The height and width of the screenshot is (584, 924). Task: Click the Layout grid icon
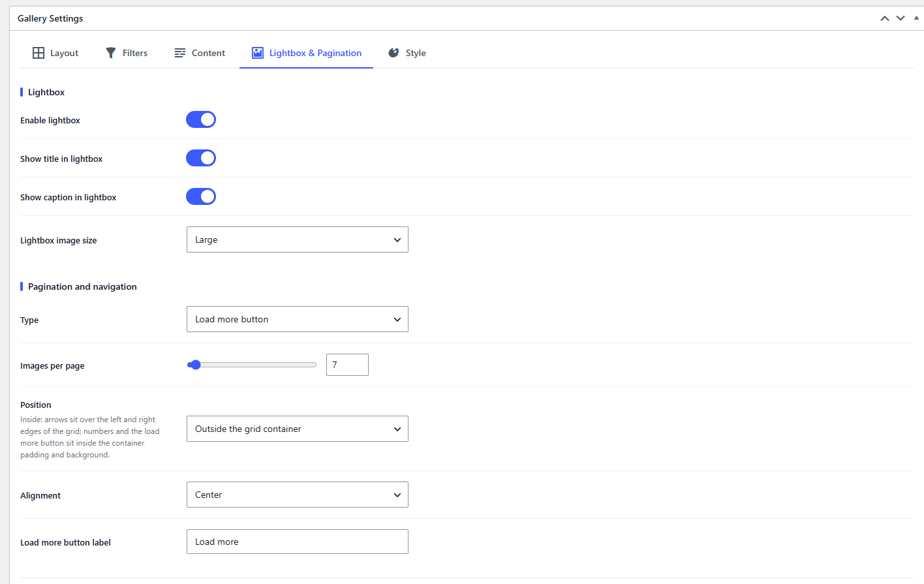[38, 53]
